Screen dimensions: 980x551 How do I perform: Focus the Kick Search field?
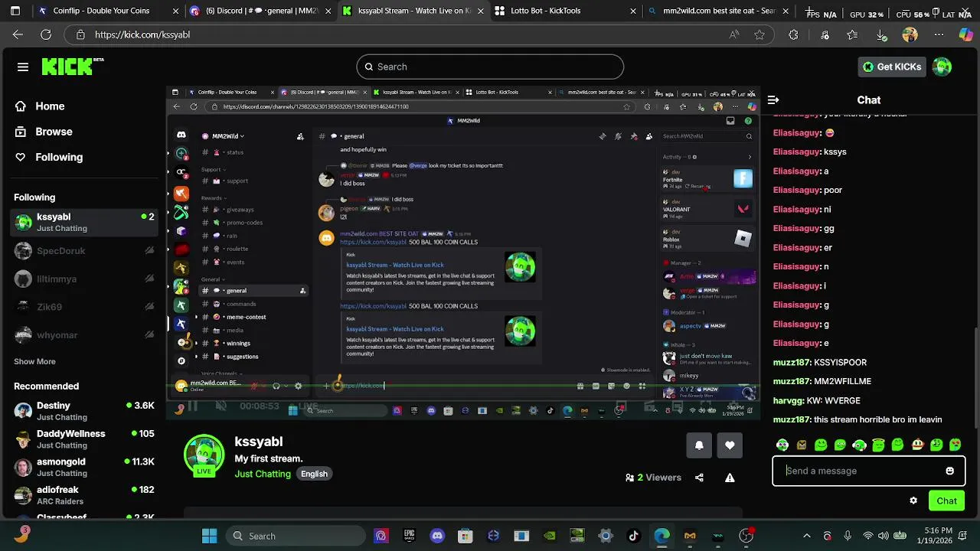(490, 67)
